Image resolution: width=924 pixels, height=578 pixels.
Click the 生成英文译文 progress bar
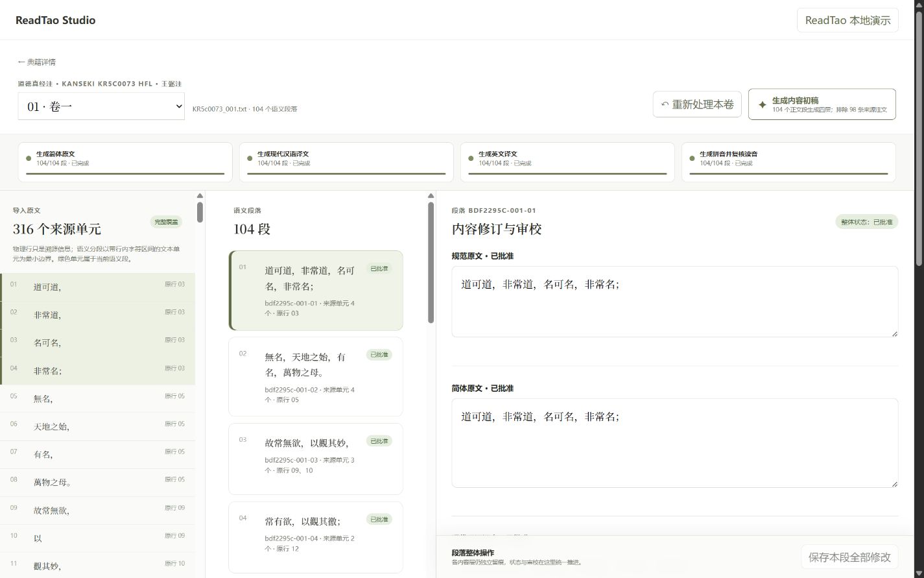(567, 174)
